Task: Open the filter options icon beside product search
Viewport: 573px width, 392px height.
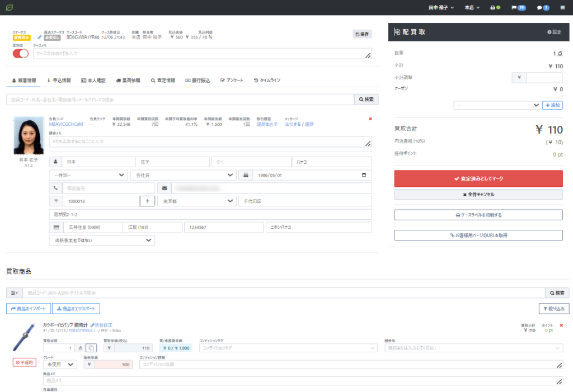Action: (x=14, y=293)
